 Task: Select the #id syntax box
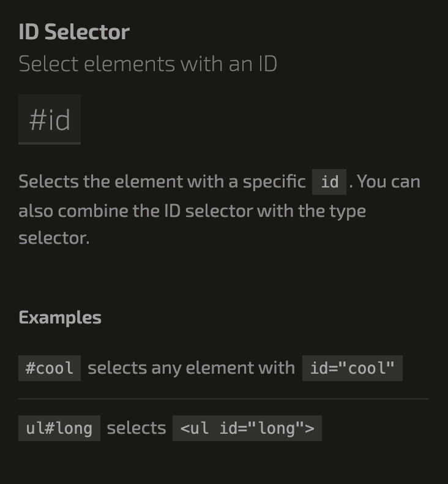click(x=50, y=119)
